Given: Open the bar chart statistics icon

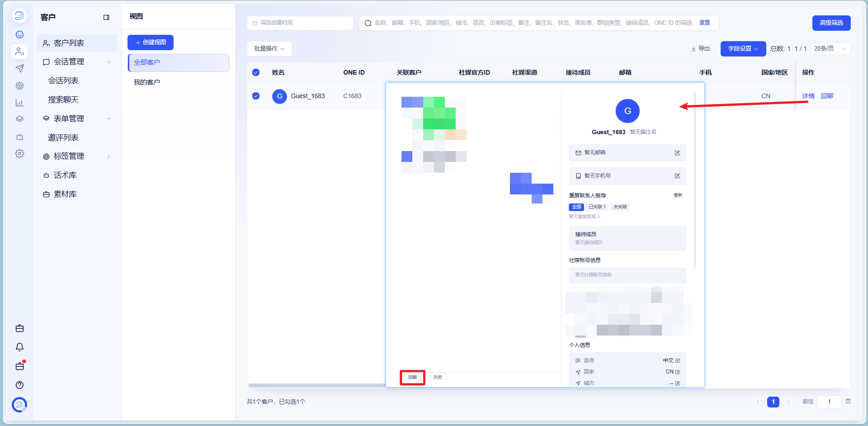Looking at the screenshot, I should (x=19, y=103).
